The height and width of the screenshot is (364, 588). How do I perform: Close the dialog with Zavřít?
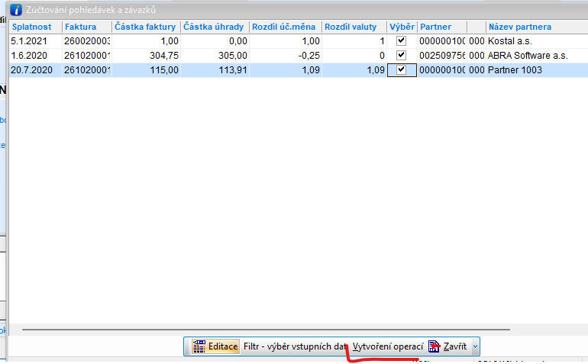pyautogui.click(x=454, y=346)
